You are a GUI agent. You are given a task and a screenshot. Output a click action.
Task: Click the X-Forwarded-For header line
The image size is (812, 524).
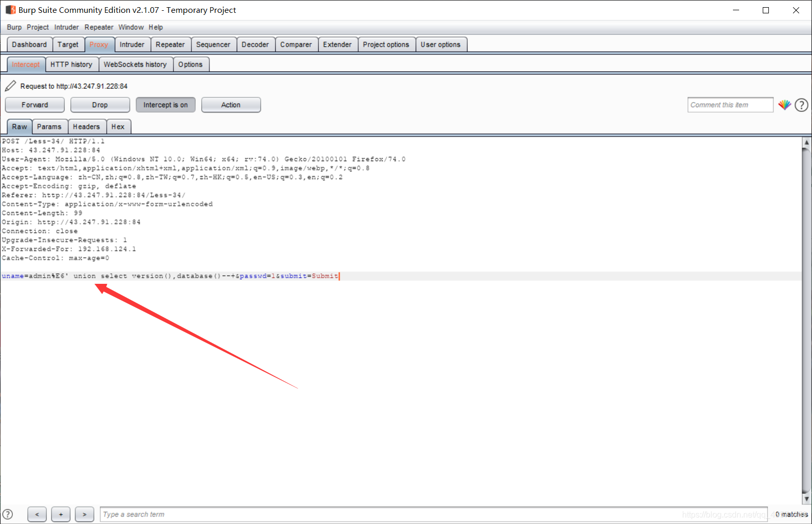click(69, 249)
